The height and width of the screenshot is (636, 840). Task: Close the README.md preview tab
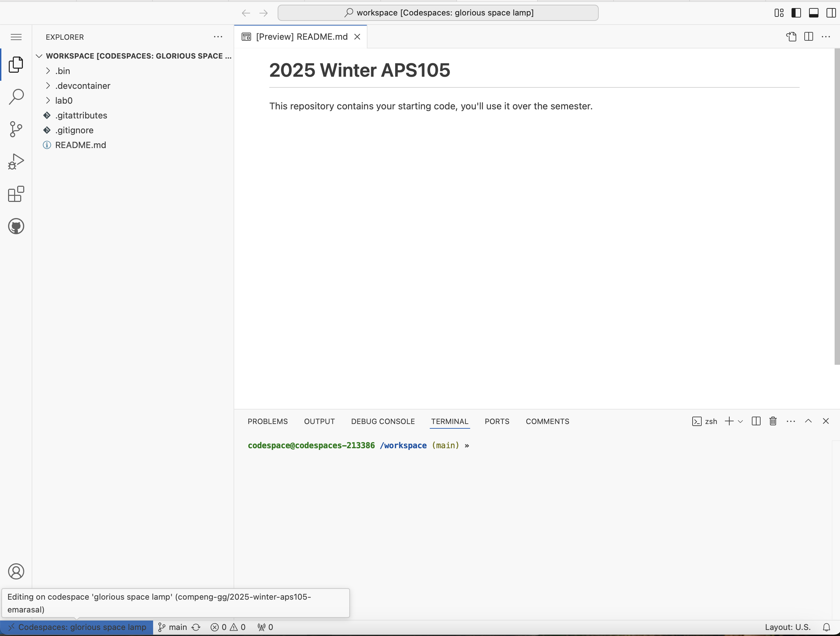click(357, 37)
